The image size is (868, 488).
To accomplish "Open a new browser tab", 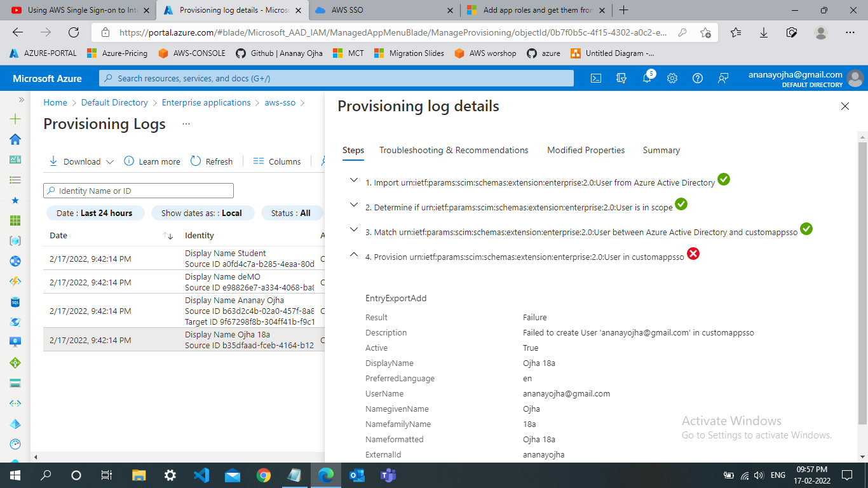I will 624,10.
